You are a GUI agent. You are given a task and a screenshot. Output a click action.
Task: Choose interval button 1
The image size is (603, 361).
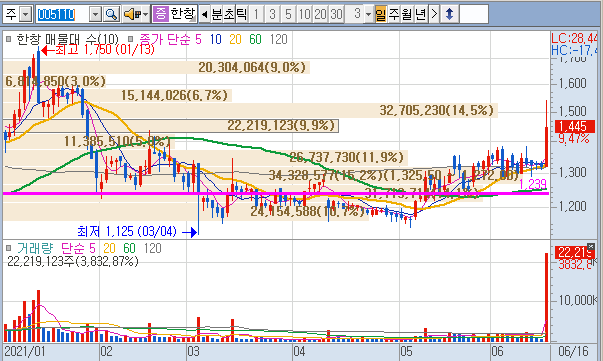click(256, 14)
